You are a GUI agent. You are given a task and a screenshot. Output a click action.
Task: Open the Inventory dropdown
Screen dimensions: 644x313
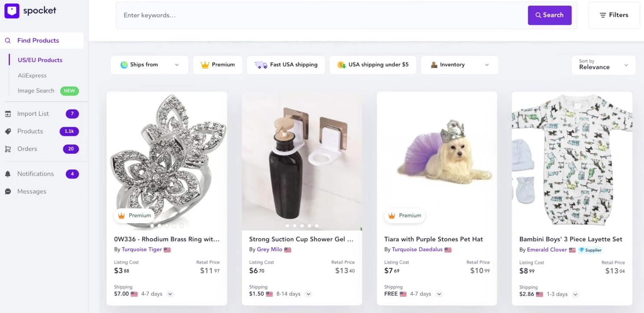tap(459, 65)
